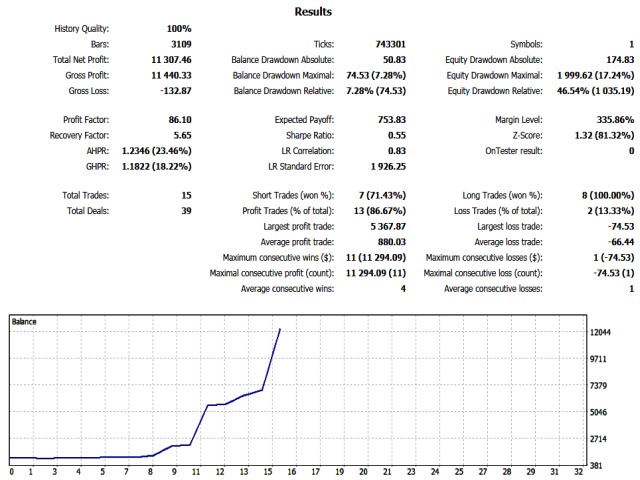Click Recovery Factor value 5.65
640x480 pixels.
182,136
